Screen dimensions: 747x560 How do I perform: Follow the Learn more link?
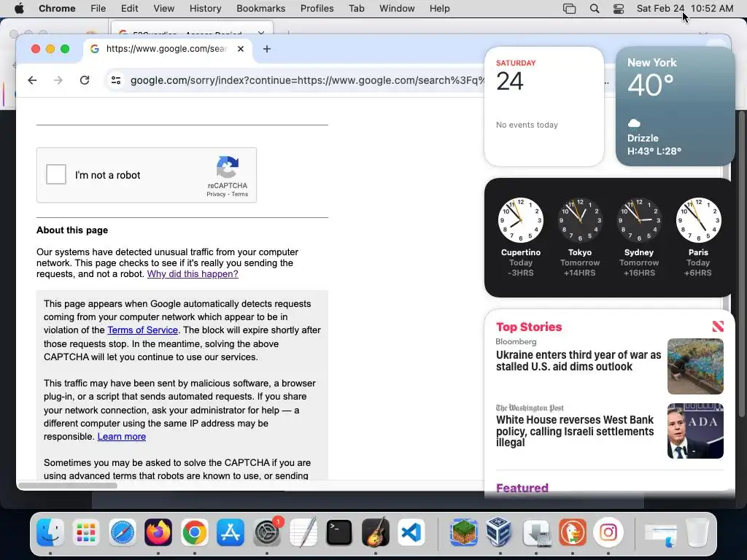[122, 436]
